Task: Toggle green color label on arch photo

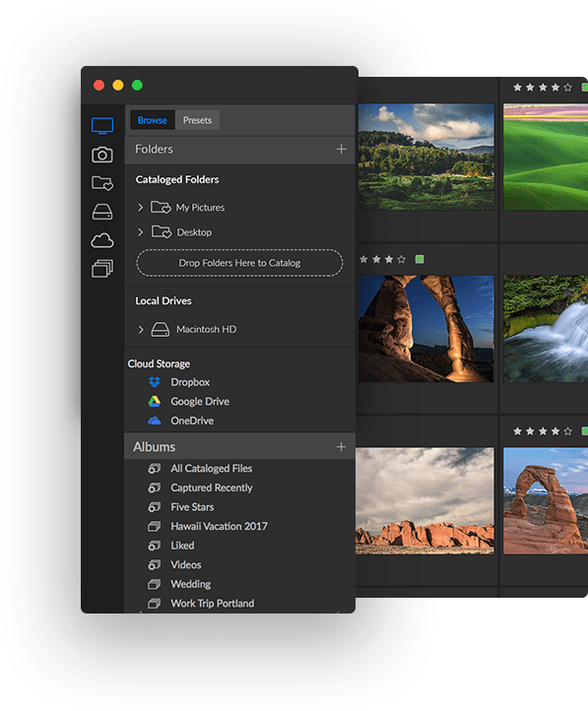Action: click(420, 259)
